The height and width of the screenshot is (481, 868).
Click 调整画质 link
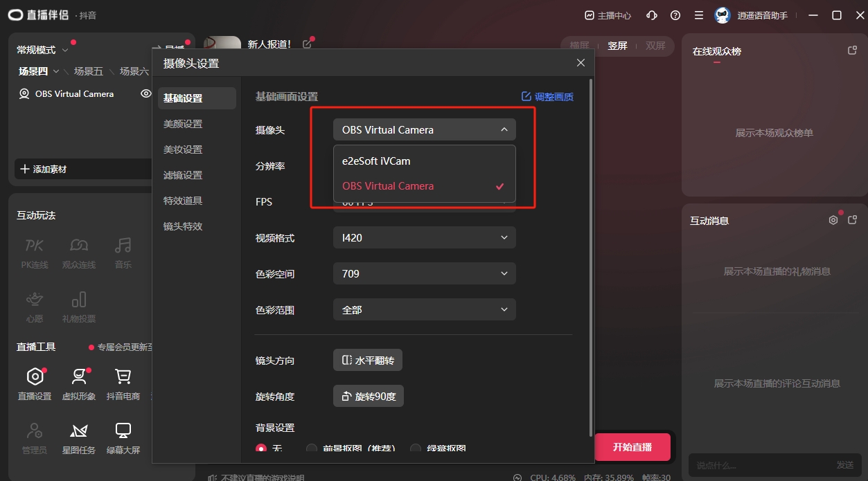(547, 97)
